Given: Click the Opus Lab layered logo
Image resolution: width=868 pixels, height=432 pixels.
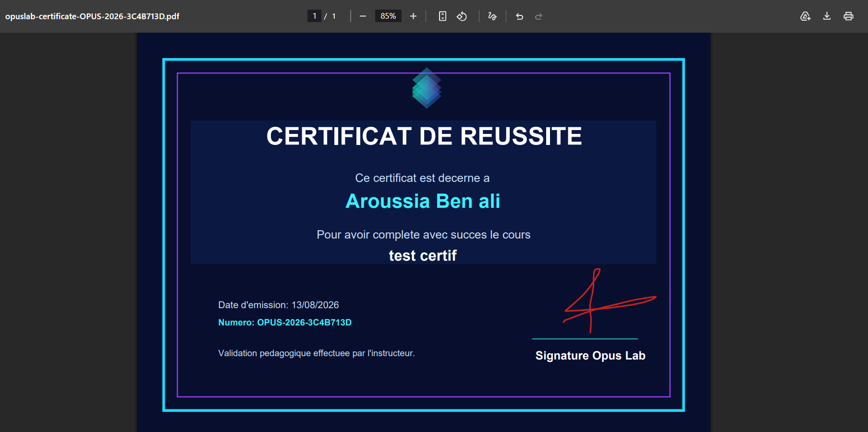Looking at the screenshot, I should 427,88.
